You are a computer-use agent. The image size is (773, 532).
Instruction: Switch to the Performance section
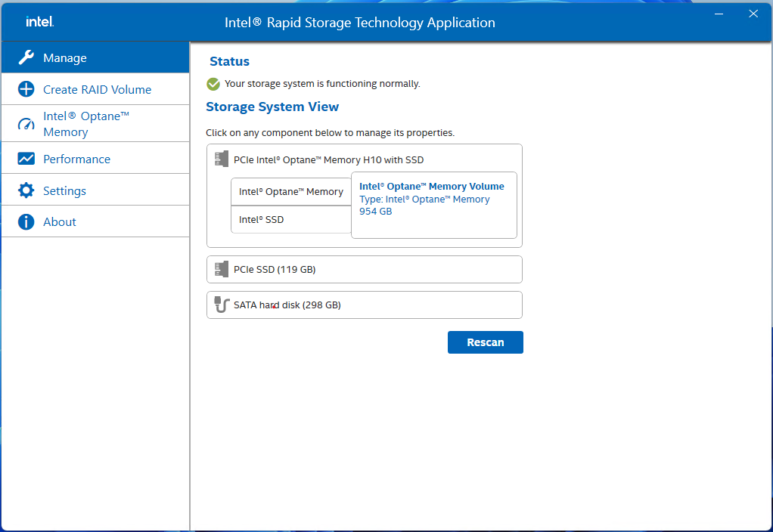point(76,159)
